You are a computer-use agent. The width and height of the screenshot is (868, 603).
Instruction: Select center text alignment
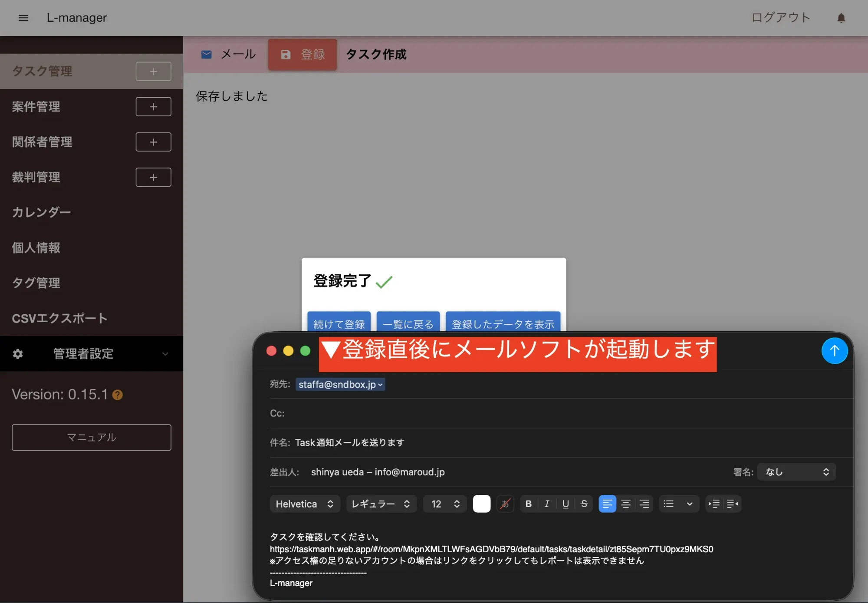pos(625,504)
